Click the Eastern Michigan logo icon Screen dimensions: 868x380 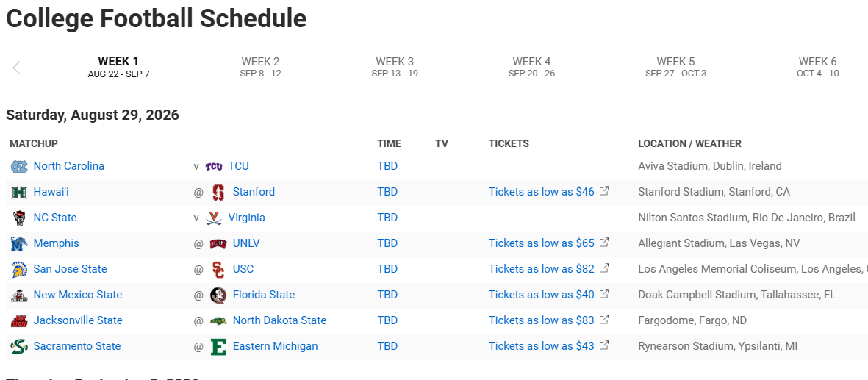point(218,347)
